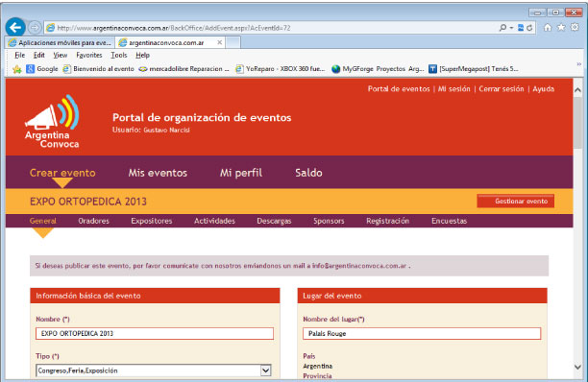Open the Edit menu
588x382 pixels.
click(x=39, y=55)
